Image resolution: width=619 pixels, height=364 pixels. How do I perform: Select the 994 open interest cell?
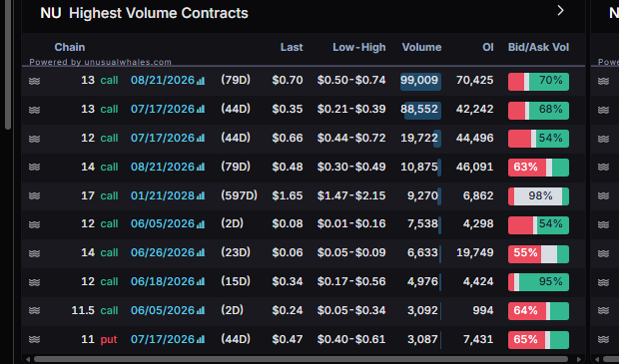[x=483, y=310]
